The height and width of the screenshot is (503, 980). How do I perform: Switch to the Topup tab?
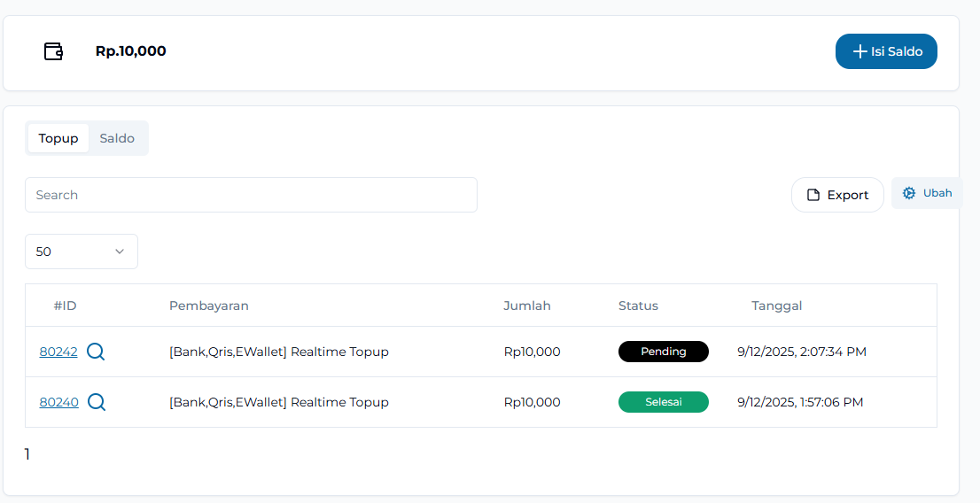pyautogui.click(x=58, y=138)
